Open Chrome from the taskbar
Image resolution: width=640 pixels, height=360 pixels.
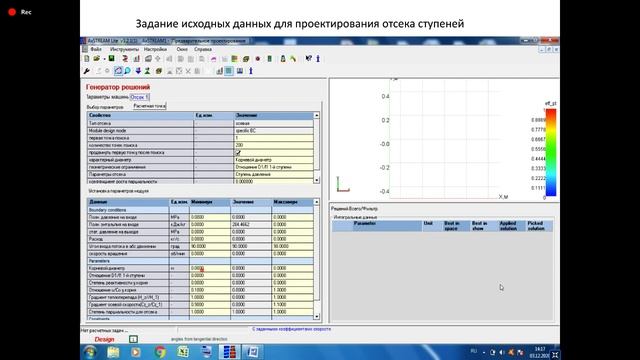160,352
